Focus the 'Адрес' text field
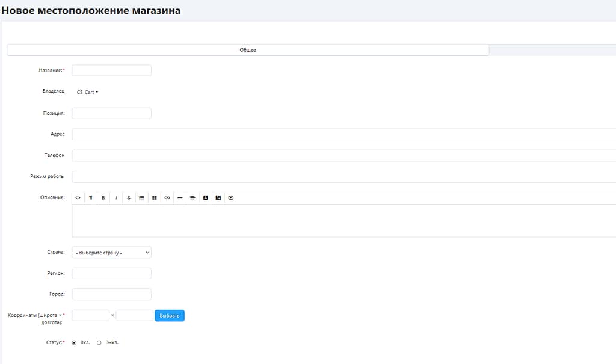Screen dimensions: 616x364 pos(343,134)
